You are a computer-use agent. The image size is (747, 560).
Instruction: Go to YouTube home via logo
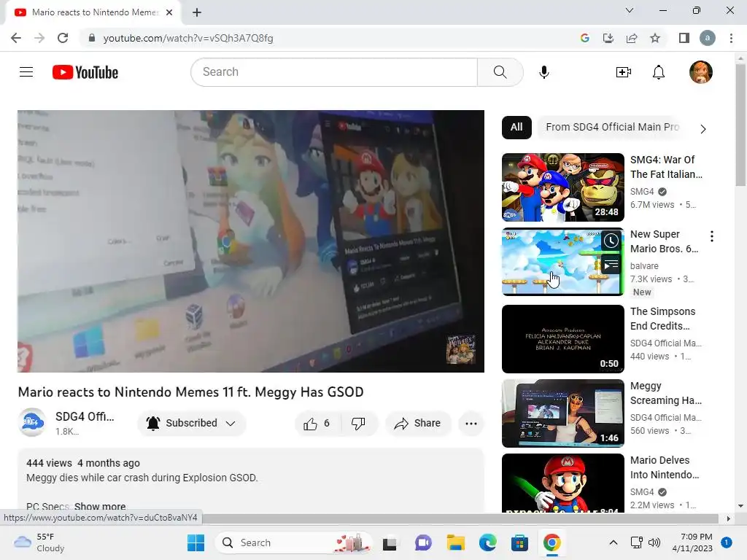pyautogui.click(x=85, y=72)
